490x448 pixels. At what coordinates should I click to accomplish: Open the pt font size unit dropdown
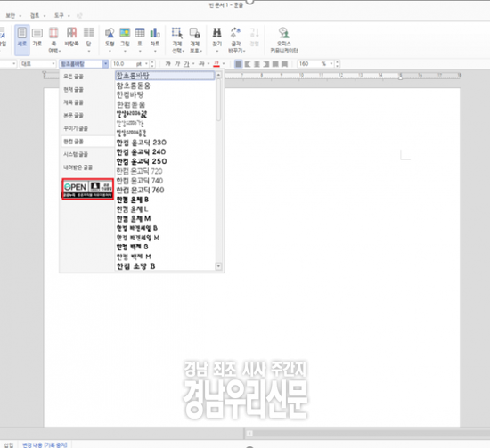[x=146, y=64]
